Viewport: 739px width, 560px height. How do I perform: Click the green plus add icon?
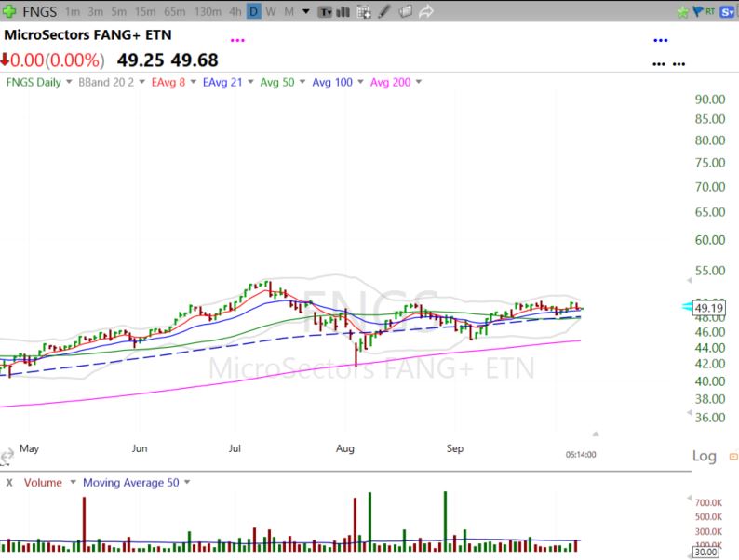coord(9,11)
